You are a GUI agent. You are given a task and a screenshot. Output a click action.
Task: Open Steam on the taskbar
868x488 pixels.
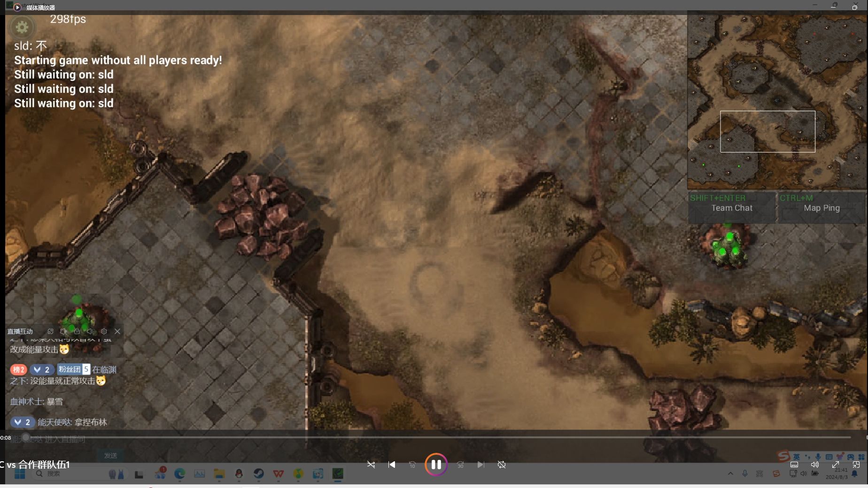(259, 474)
